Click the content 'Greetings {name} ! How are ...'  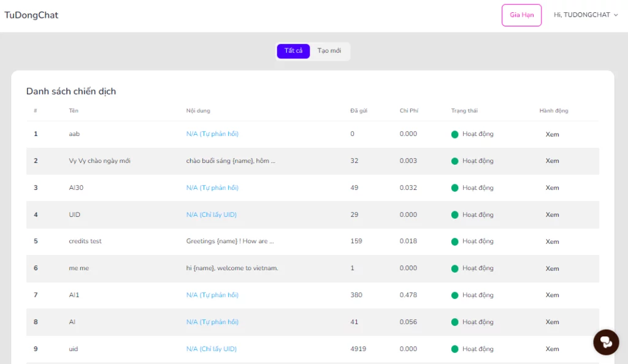(230, 241)
